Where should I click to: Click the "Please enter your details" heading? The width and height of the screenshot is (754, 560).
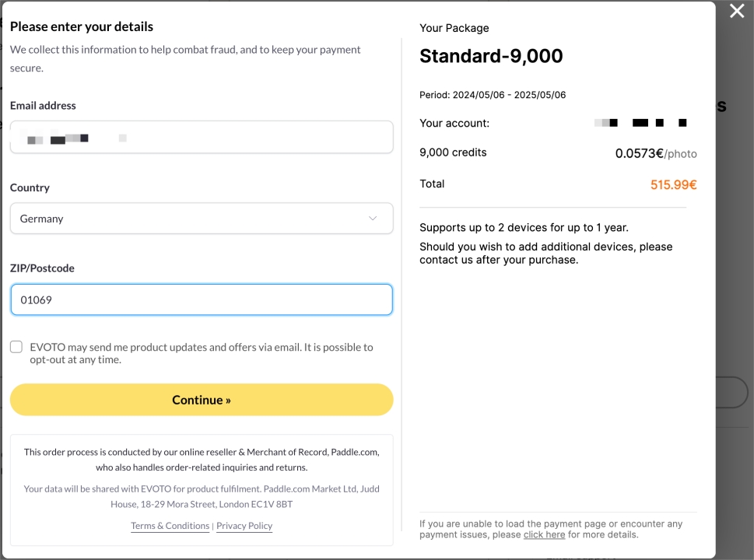coord(82,26)
